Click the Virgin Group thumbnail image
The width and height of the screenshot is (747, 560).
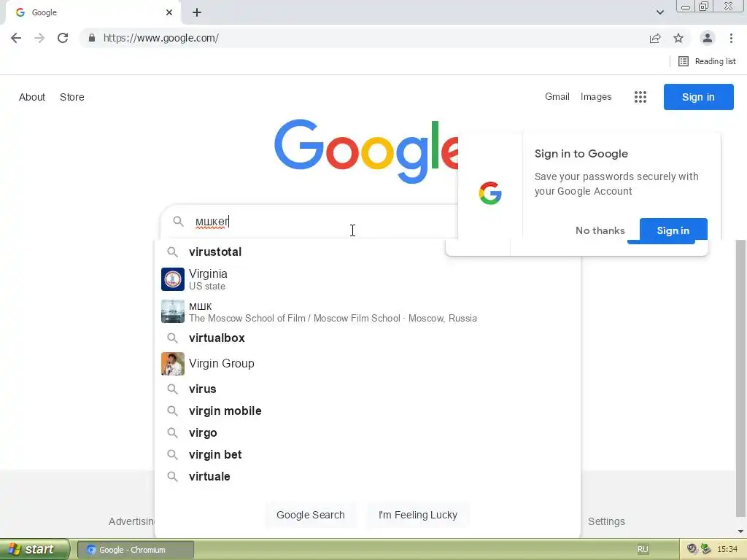coord(172,364)
